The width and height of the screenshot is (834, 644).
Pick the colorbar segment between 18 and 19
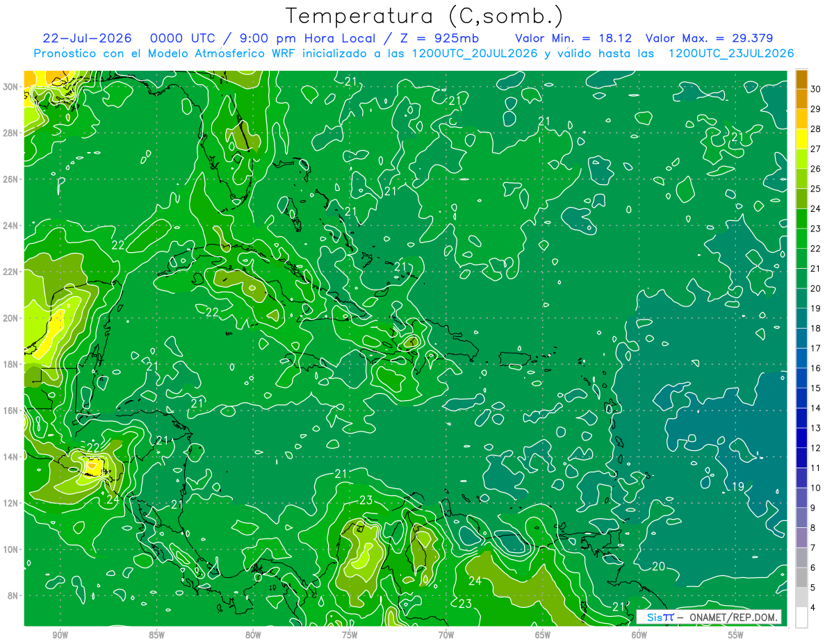(x=801, y=318)
